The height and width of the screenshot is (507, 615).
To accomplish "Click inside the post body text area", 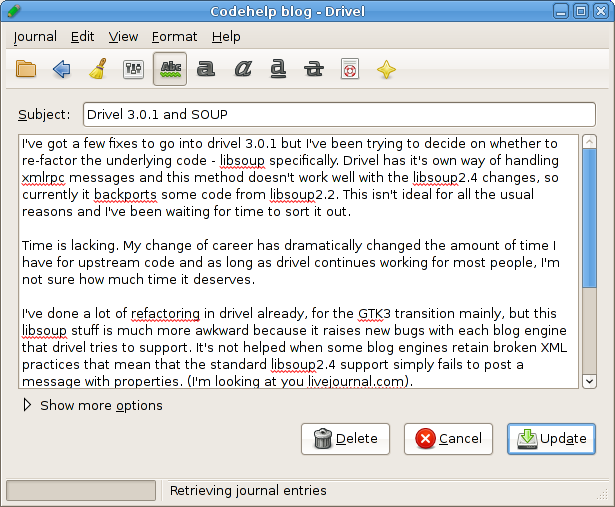I will click(298, 262).
